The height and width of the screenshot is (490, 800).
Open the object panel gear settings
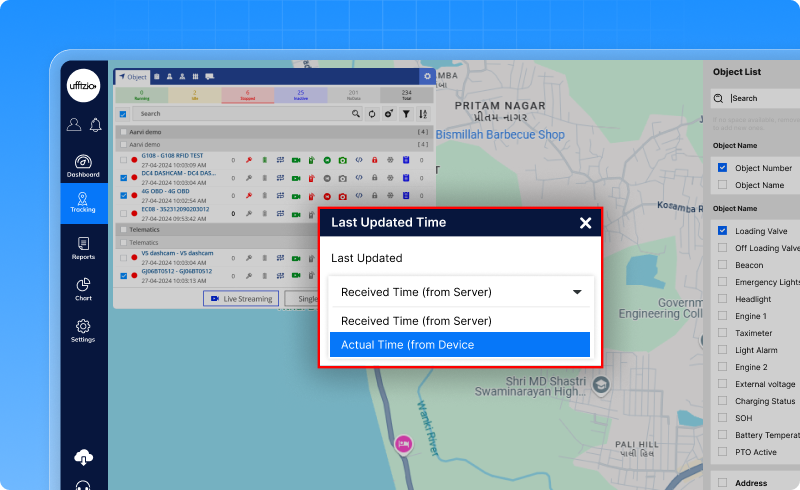[x=427, y=76]
